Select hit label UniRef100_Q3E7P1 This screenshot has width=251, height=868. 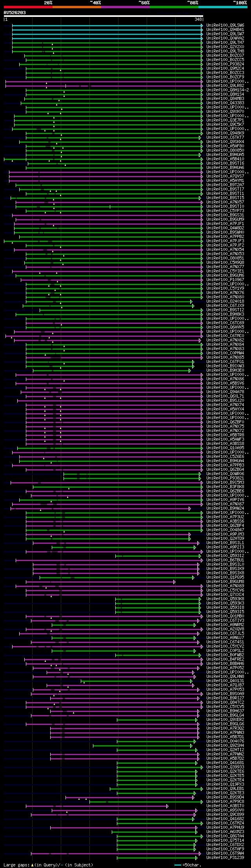pyautogui.click(x=225, y=120)
